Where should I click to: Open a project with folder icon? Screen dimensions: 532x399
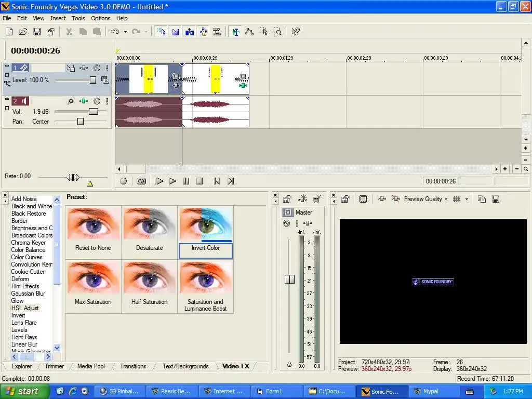(23, 32)
